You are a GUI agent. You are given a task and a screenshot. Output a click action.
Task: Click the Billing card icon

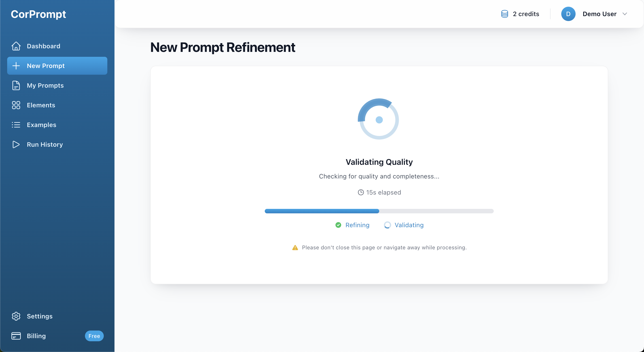pyautogui.click(x=16, y=336)
